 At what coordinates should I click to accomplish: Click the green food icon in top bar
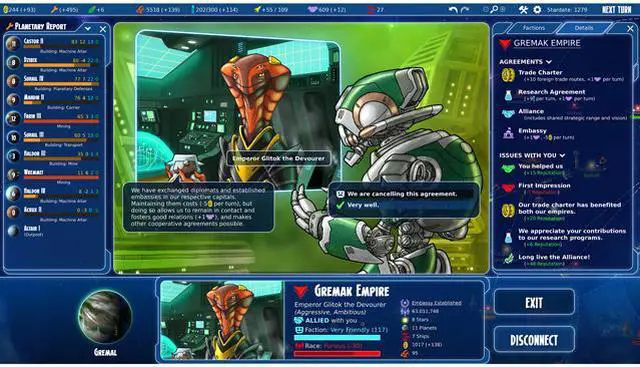92,9
